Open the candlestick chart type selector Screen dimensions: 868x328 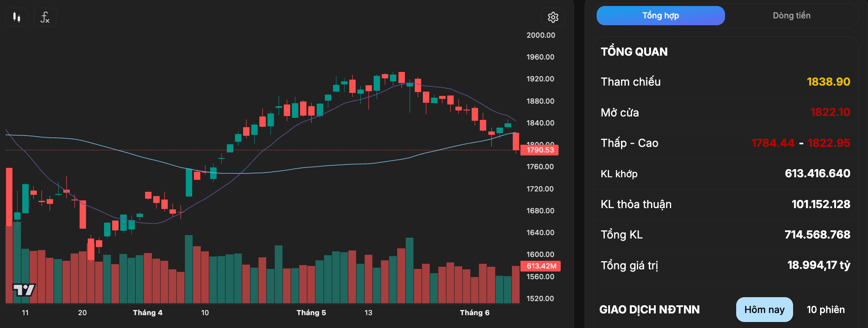[x=17, y=17]
